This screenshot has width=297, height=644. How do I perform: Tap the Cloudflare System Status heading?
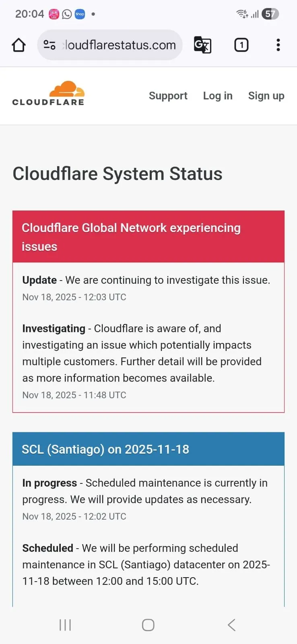tap(118, 174)
